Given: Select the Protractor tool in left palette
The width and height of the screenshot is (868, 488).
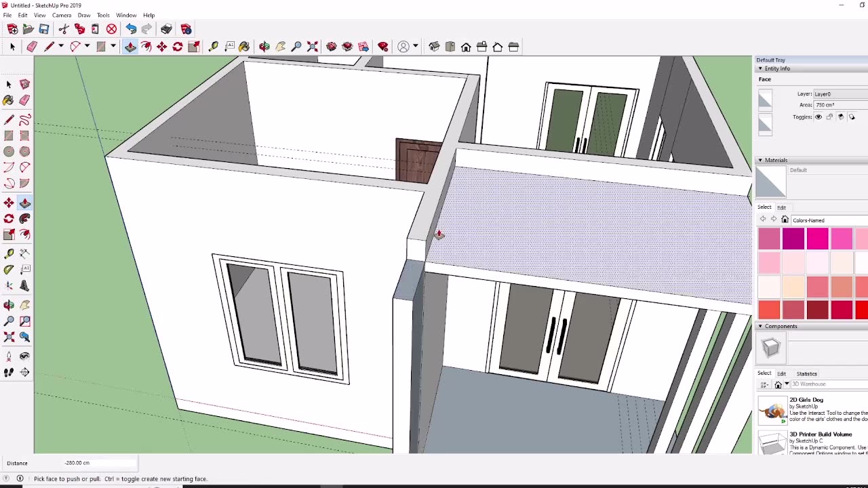Looking at the screenshot, I should click(9, 269).
